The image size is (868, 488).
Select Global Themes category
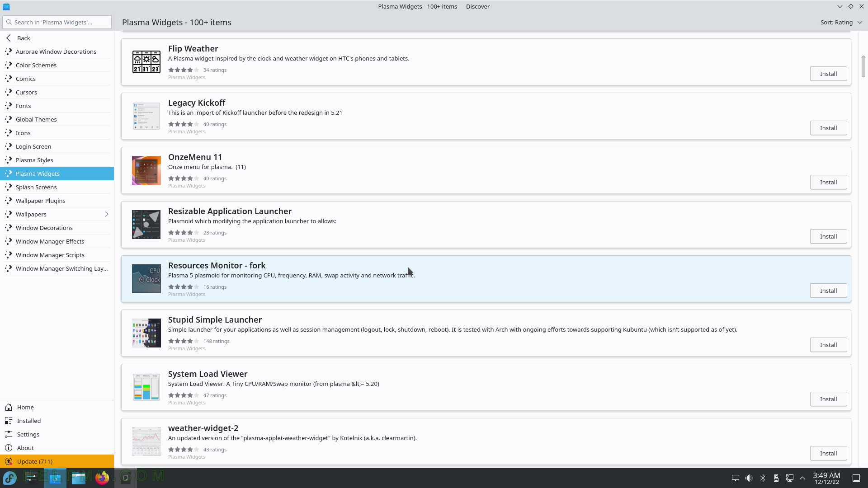pyautogui.click(x=57, y=119)
